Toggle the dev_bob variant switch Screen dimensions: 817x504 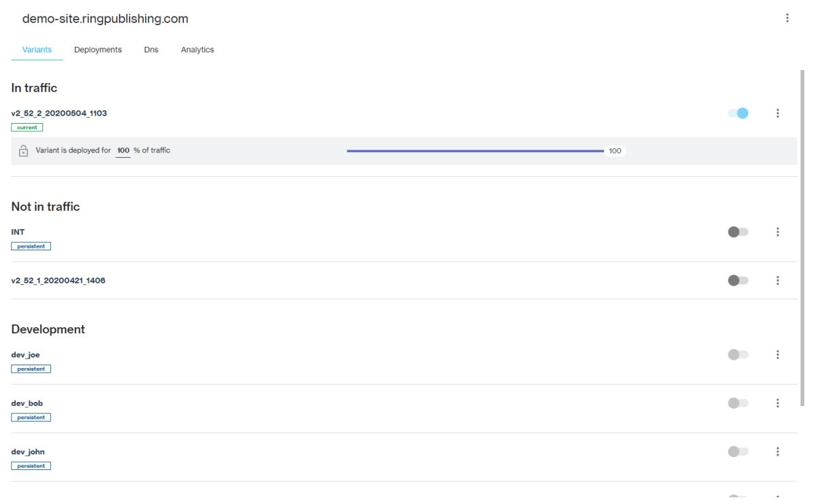pyautogui.click(x=738, y=403)
